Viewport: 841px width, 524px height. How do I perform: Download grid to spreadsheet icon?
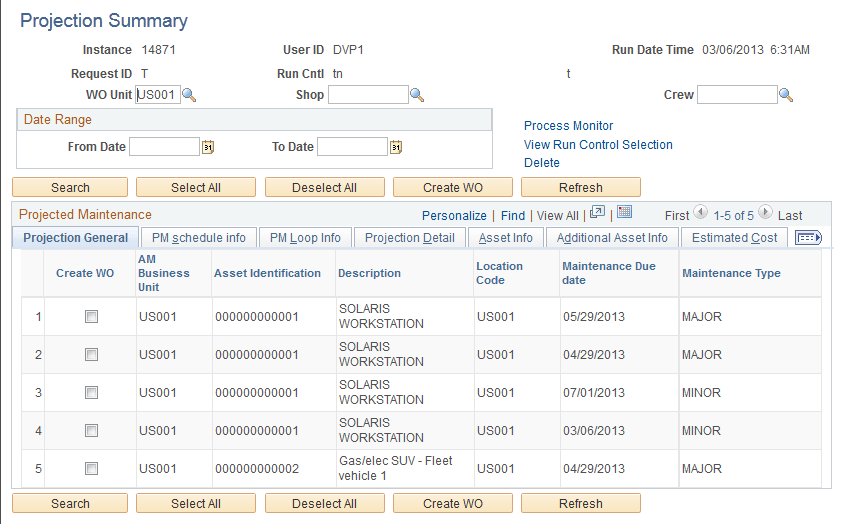[x=624, y=212]
